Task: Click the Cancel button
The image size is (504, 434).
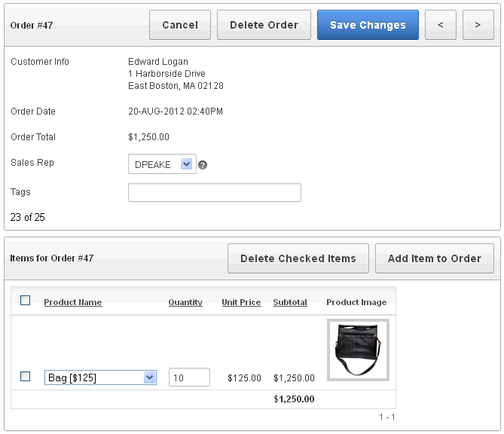Action: coord(180,25)
